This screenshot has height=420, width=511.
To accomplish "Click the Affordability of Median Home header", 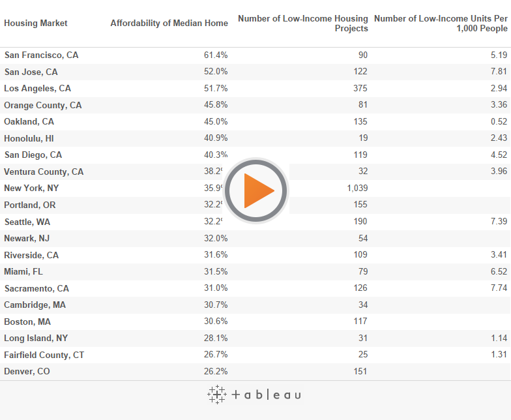I will tap(169, 23).
